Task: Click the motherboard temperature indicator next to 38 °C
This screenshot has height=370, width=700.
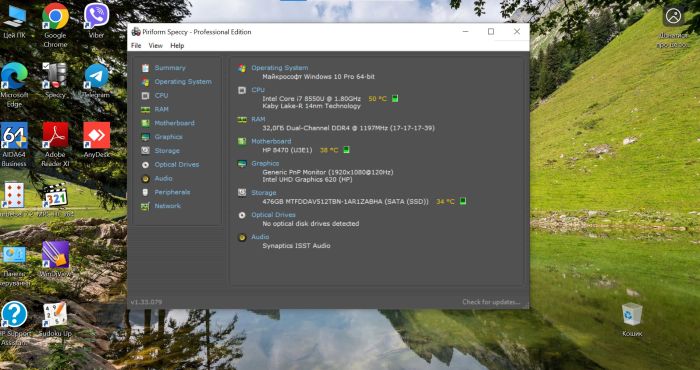Action: (346, 150)
